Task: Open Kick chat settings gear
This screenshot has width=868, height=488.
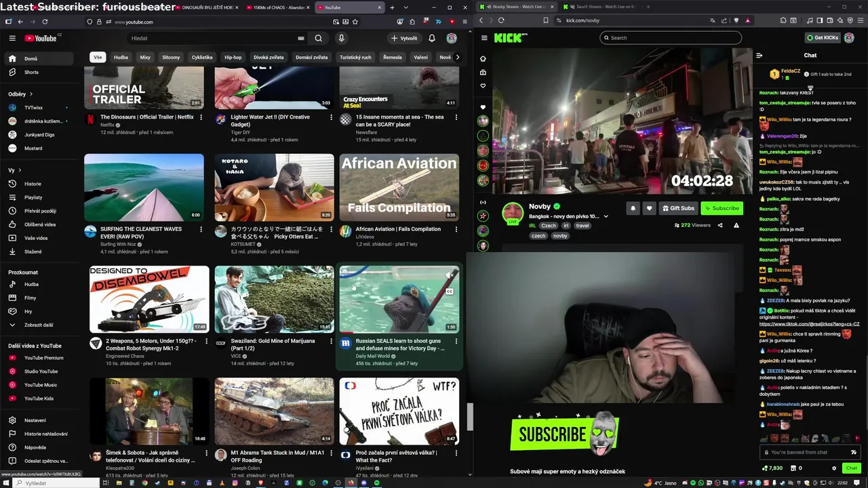Action: [x=834, y=468]
